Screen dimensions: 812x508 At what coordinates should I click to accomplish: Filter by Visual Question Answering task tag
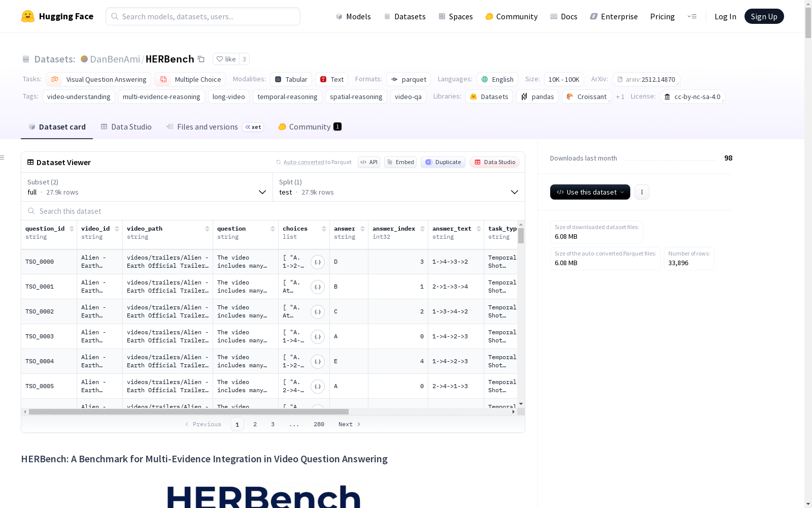98,79
